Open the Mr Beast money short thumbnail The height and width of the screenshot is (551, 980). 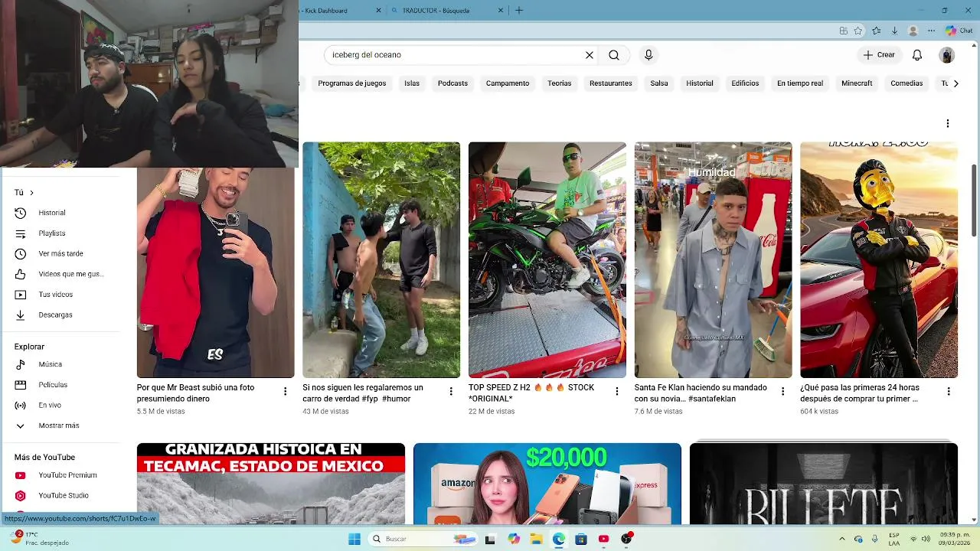(x=215, y=273)
